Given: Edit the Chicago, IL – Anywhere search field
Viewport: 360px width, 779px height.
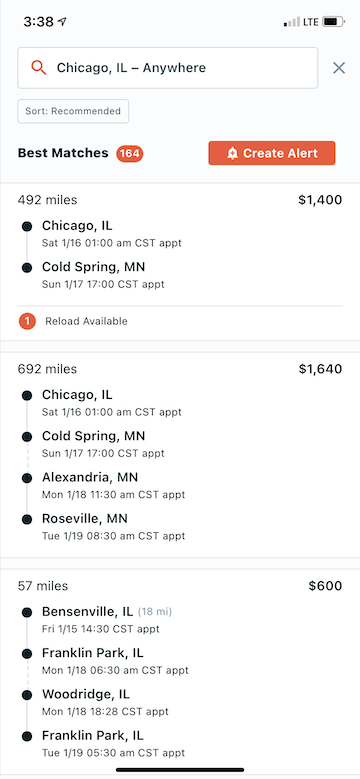Looking at the screenshot, I should coord(168,68).
